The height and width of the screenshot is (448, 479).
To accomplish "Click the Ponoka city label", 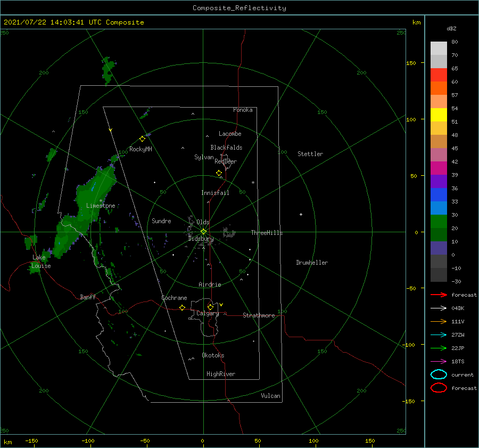I will [243, 110].
